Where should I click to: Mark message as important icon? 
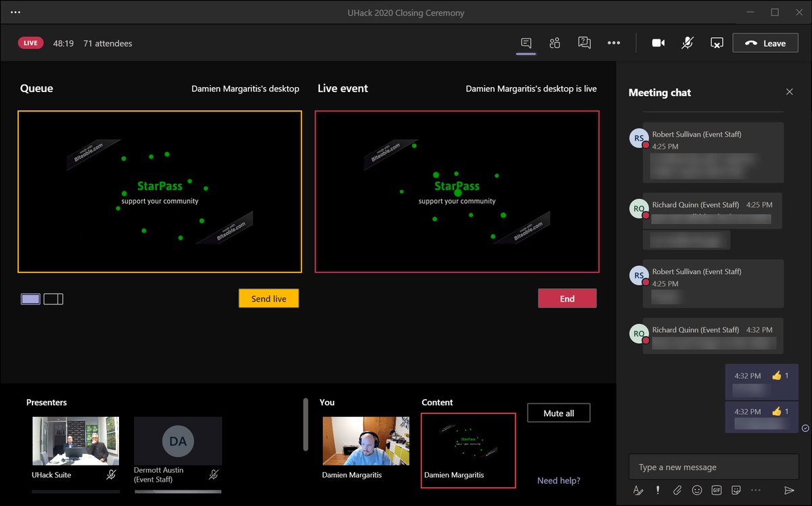tap(658, 490)
